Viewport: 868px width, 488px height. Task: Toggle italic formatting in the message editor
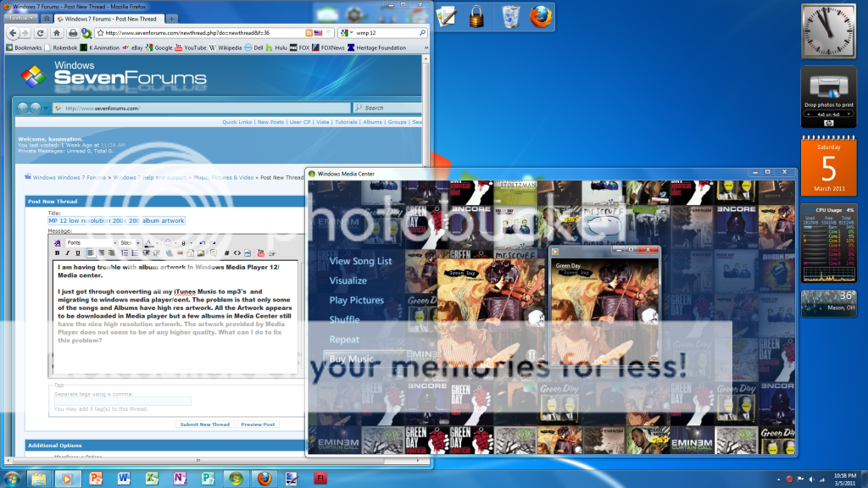pyautogui.click(x=67, y=252)
